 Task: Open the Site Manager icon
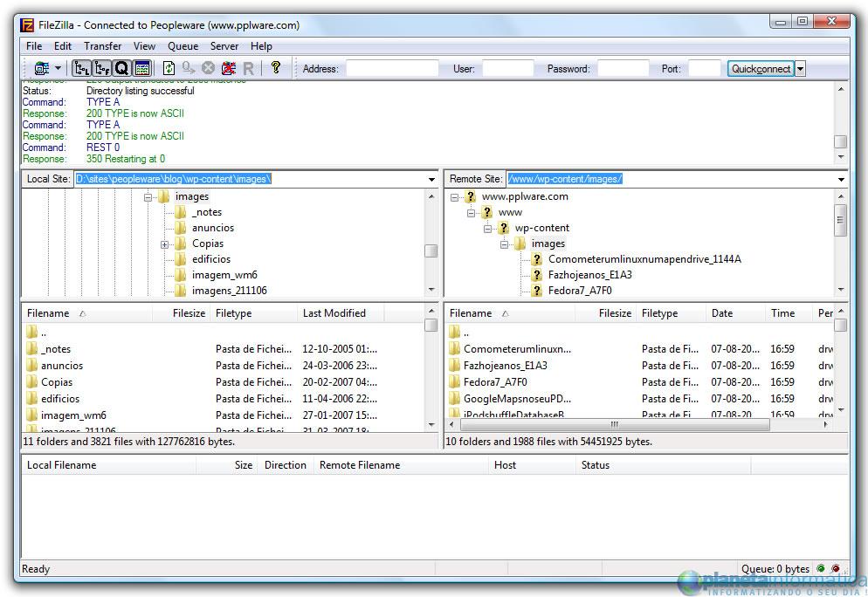pos(42,68)
